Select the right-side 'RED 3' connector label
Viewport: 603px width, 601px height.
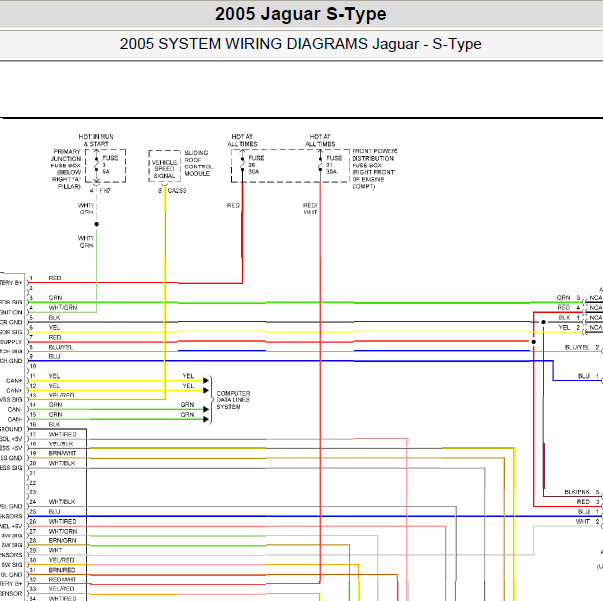[x=588, y=502]
